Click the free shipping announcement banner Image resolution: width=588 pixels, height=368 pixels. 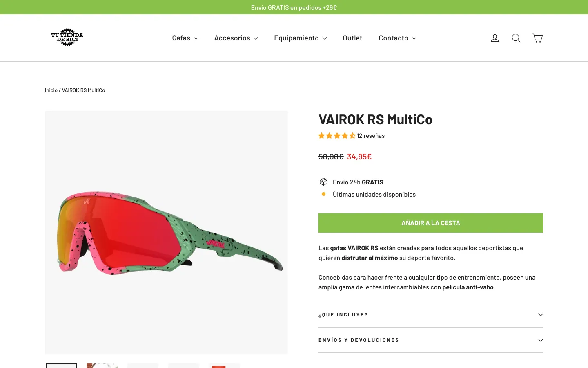pyautogui.click(x=294, y=7)
